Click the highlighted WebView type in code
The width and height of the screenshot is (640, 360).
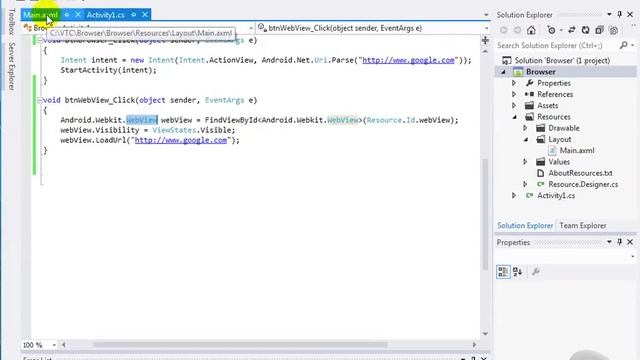(x=142, y=120)
